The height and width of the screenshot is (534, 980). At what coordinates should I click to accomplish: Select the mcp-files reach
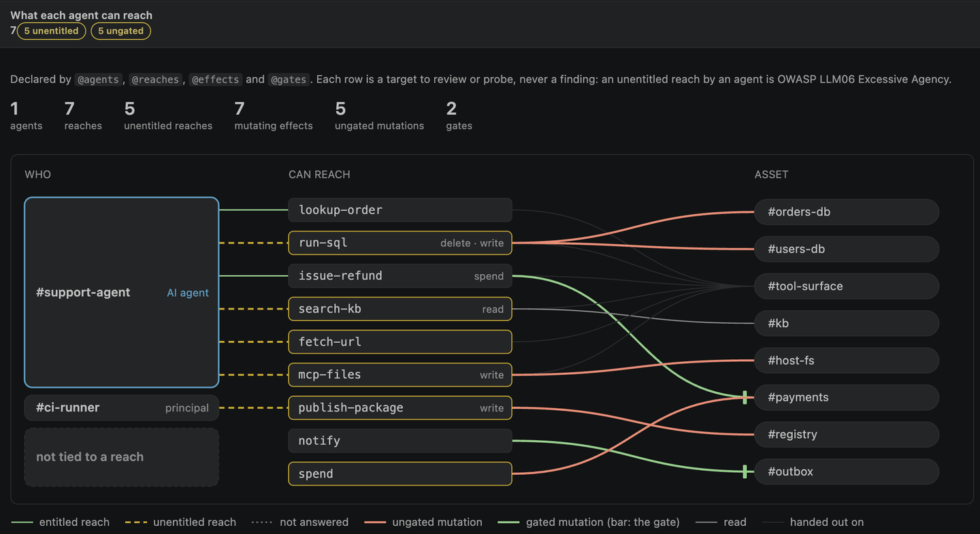pyautogui.click(x=400, y=374)
